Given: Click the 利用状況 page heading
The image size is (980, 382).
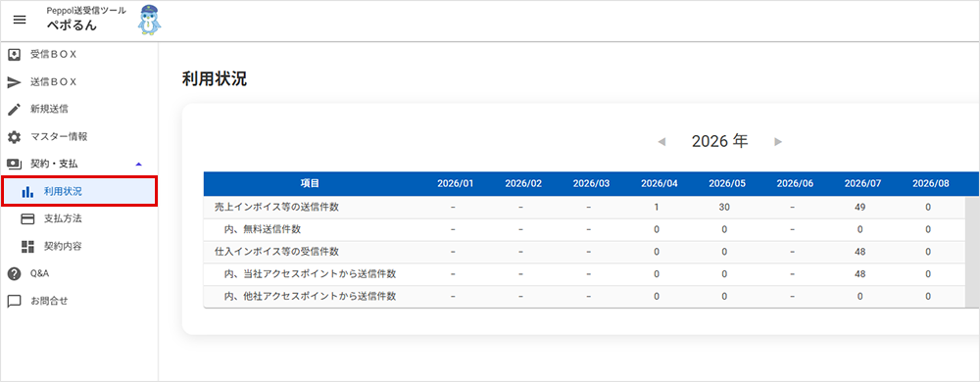Looking at the screenshot, I should pos(215,79).
